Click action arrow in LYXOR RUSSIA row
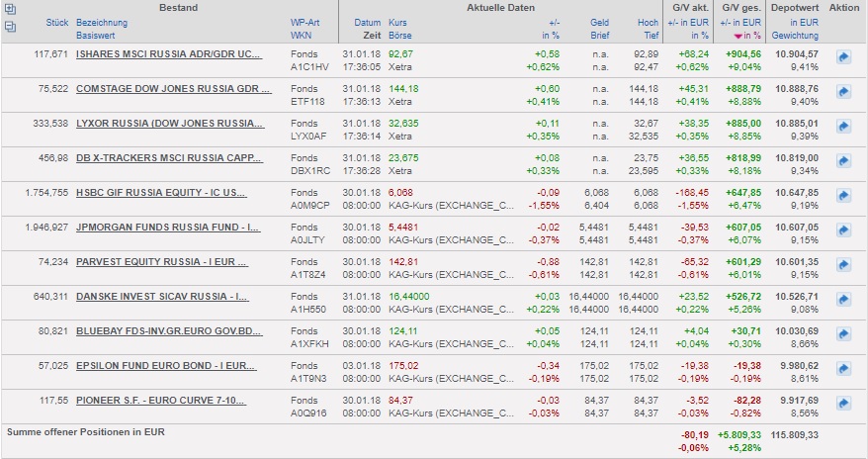This screenshot has height=459, width=868. (843, 128)
